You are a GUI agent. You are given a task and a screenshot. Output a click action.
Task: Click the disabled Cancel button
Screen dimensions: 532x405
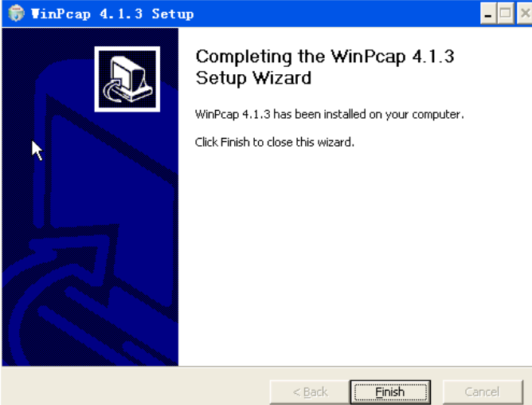tap(483, 392)
